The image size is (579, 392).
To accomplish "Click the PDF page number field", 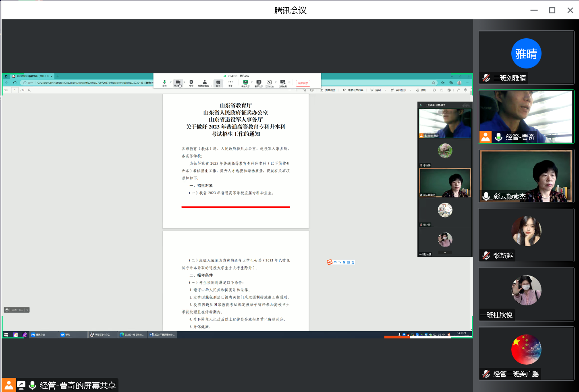I will click(x=15, y=90).
